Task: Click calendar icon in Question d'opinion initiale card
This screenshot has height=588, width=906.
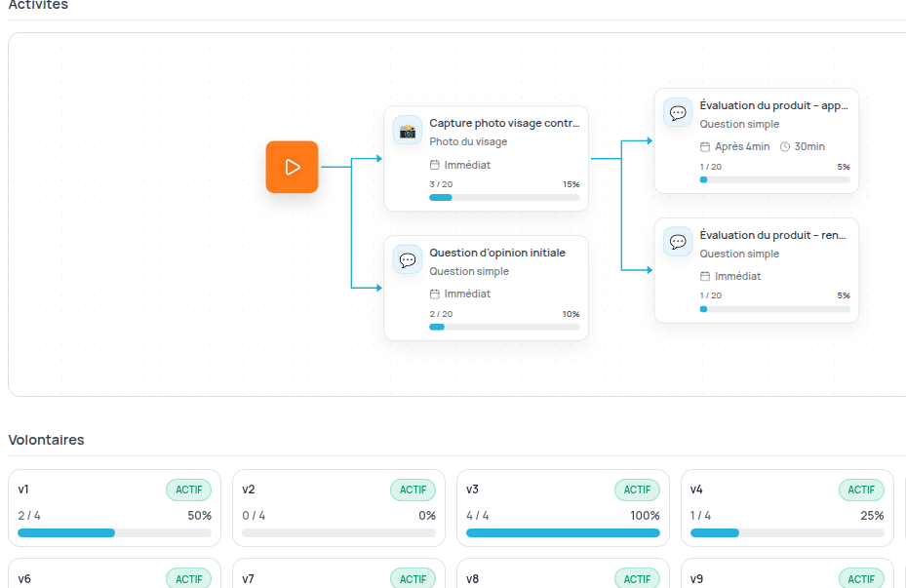Action: [x=435, y=294]
